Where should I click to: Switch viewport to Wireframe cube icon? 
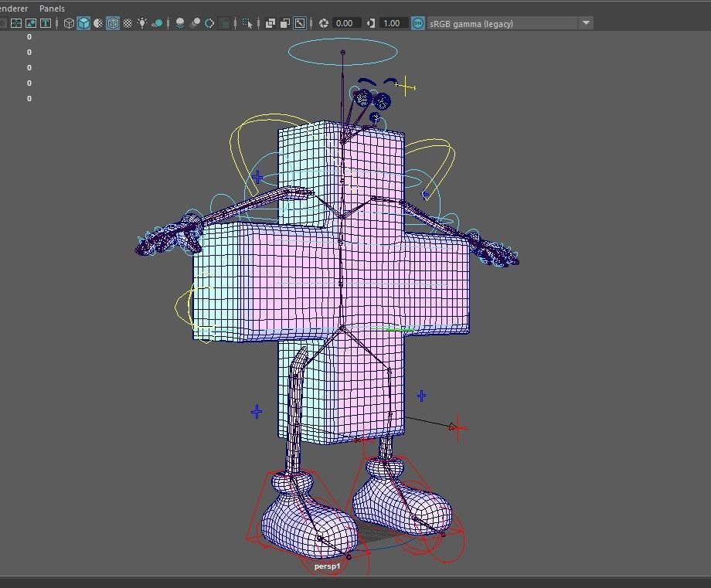(69, 23)
